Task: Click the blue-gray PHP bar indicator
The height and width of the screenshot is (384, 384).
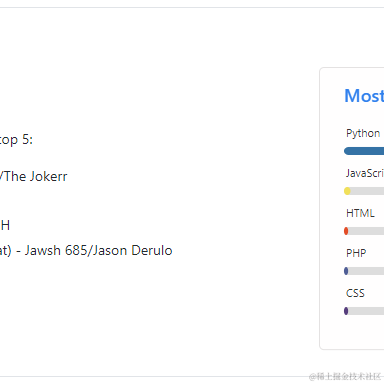Action: coord(346,271)
